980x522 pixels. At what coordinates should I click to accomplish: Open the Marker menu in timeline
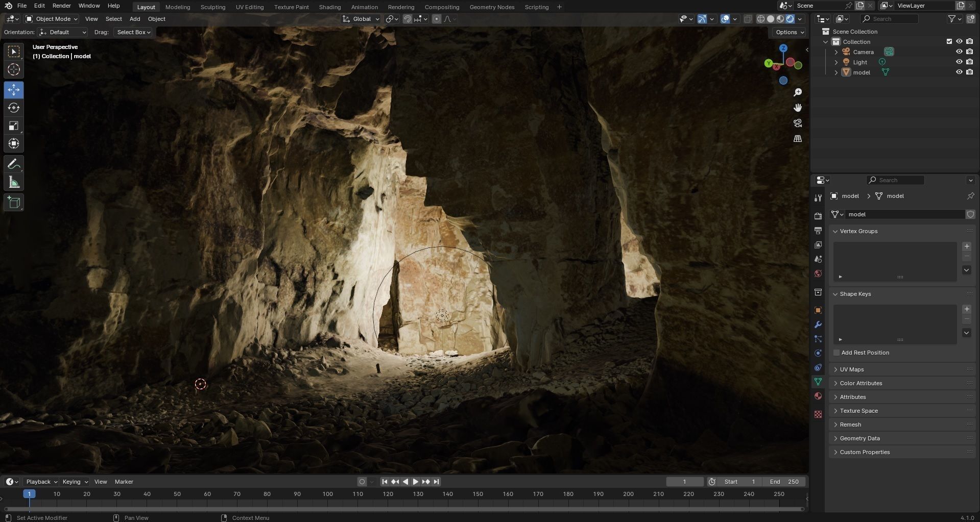pyautogui.click(x=124, y=482)
